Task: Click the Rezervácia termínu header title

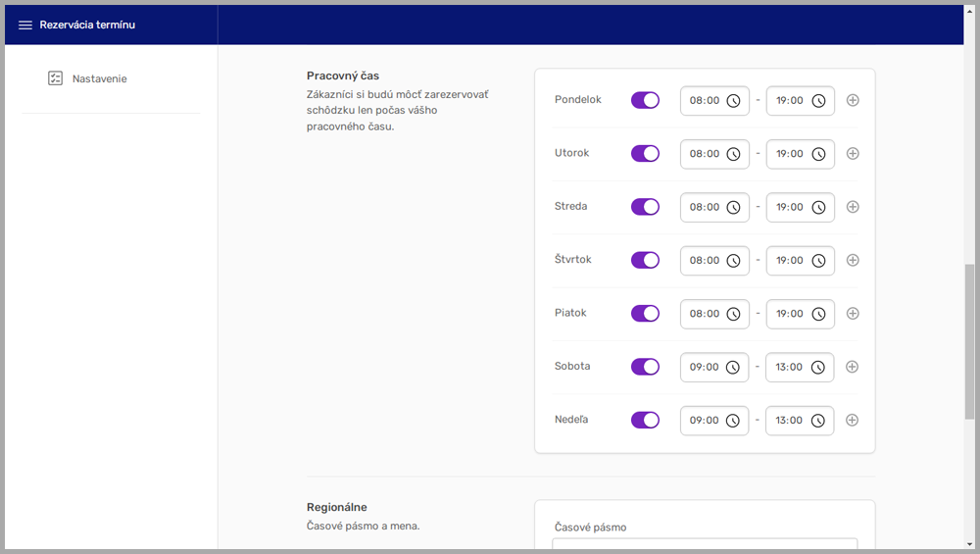Action: click(87, 25)
